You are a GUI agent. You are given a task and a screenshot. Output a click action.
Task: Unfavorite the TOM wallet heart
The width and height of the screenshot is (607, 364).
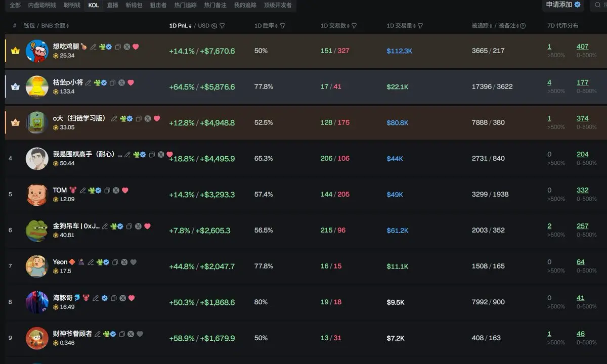click(x=125, y=191)
